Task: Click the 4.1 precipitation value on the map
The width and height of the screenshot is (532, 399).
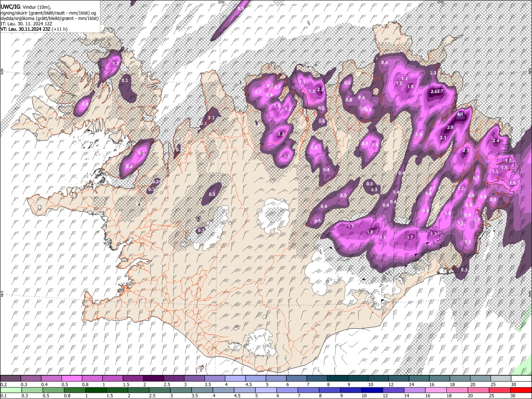Action: (x=460, y=114)
